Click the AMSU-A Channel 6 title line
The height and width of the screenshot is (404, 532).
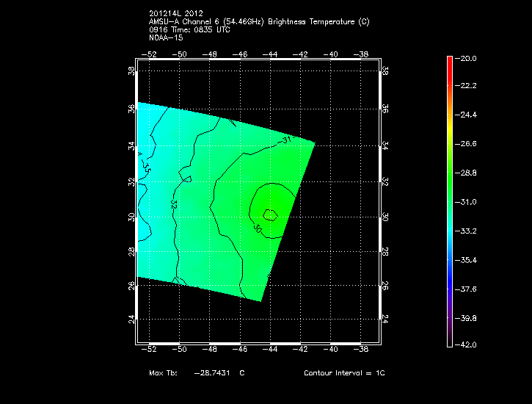(259, 22)
